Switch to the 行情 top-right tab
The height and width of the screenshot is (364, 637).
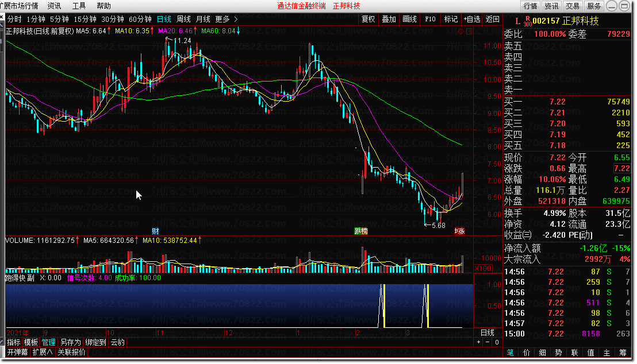click(530, 6)
